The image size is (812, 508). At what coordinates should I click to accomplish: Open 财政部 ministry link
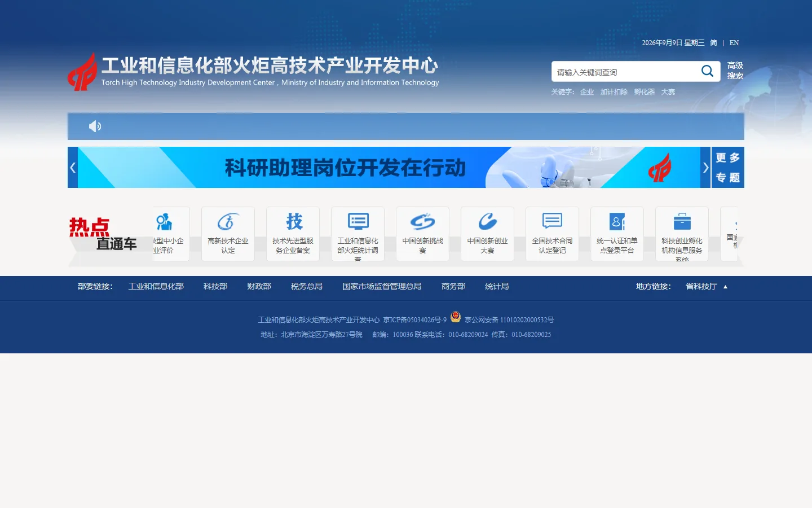pyautogui.click(x=259, y=287)
